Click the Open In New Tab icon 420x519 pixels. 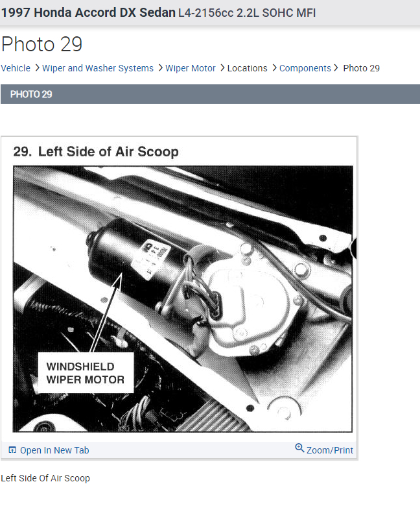[x=12, y=450]
